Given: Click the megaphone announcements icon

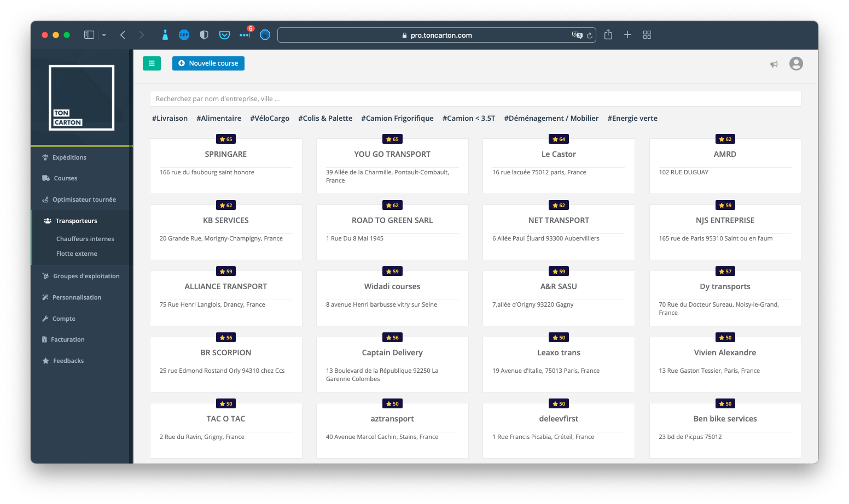Looking at the screenshot, I should 774,65.
